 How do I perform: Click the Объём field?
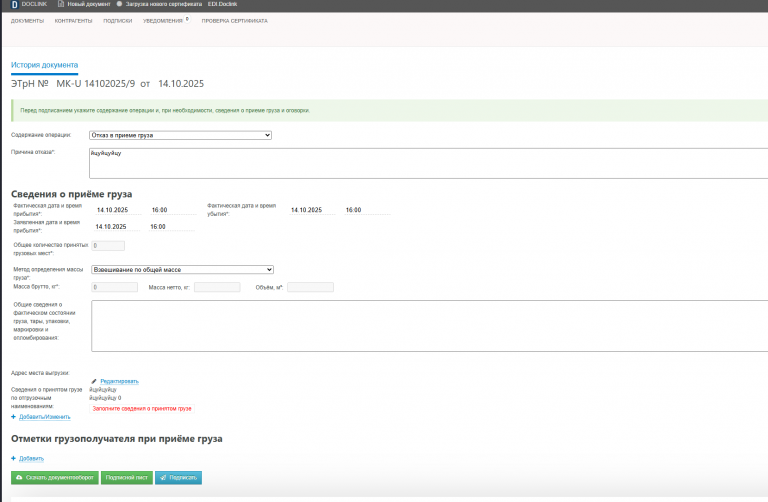(310, 287)
